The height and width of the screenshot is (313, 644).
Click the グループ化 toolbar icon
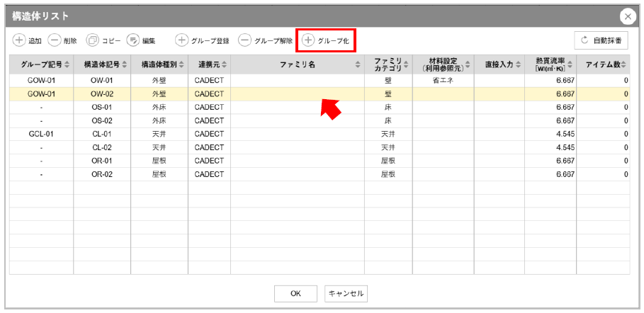click(x=309, y=40)
